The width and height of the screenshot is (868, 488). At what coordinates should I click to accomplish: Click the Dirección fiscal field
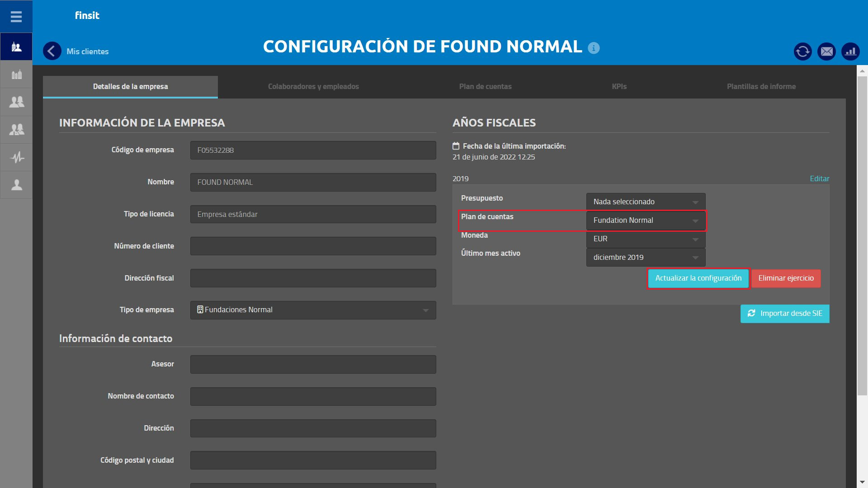point(313,278)
